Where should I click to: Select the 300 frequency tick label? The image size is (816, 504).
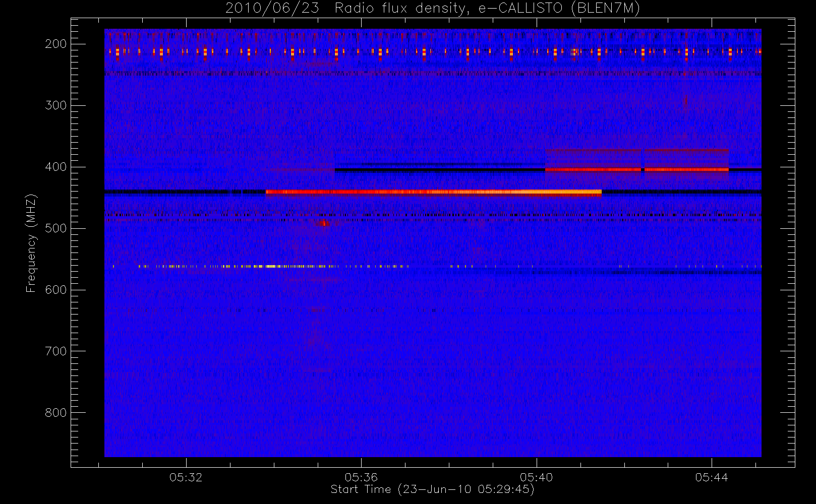tap(56, 105)
